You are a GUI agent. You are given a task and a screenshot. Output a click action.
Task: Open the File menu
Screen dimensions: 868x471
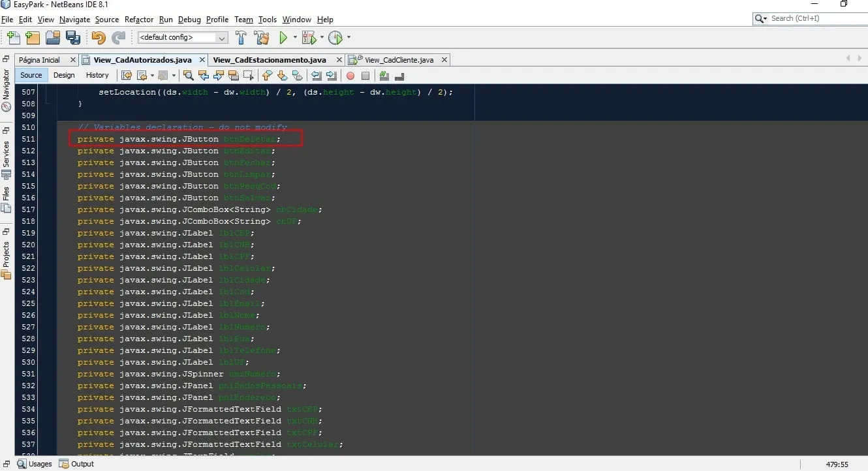7,20
